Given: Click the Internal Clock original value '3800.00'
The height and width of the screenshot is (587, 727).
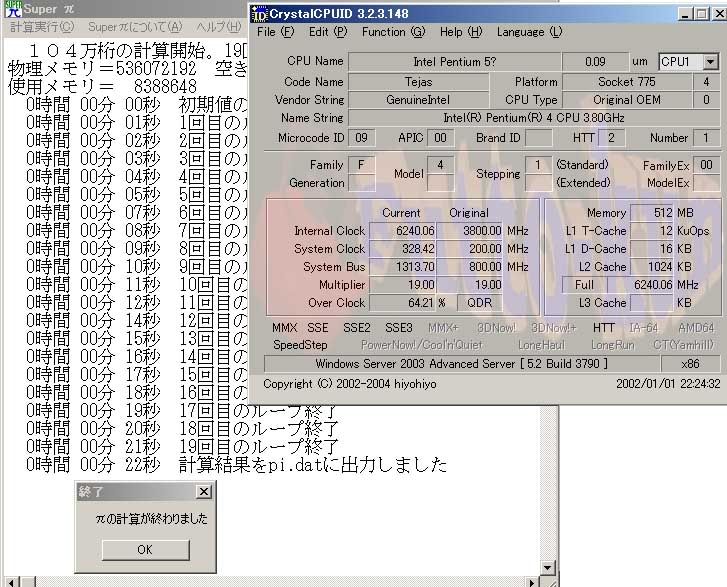Looking at the screenshot, I should tap(469, 230).
